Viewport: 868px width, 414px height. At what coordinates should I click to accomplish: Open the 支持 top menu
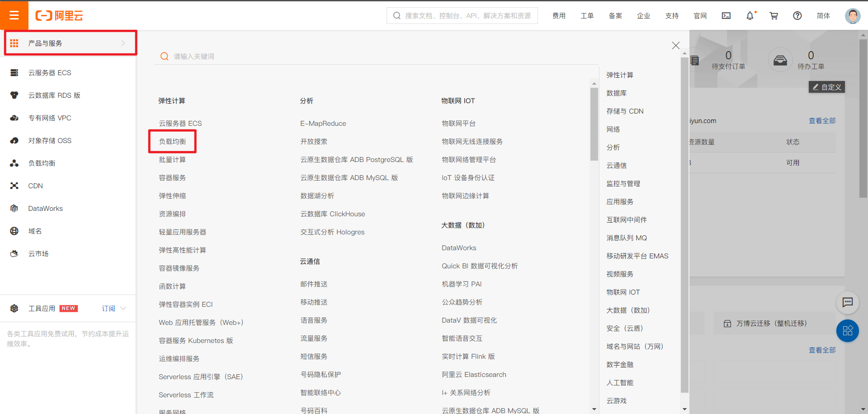[x=672, y=16]
